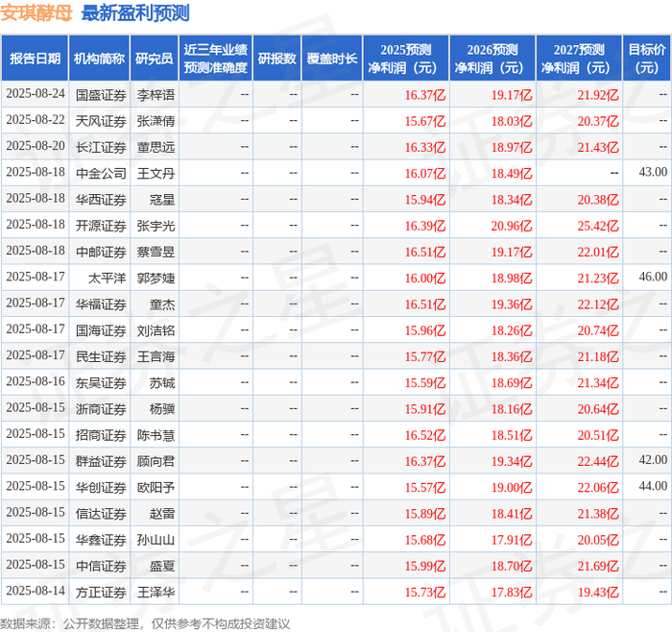This screenshot has height=632, width=672.
Task: Click analyst name 张潇倩
Action: coord(156,121)
